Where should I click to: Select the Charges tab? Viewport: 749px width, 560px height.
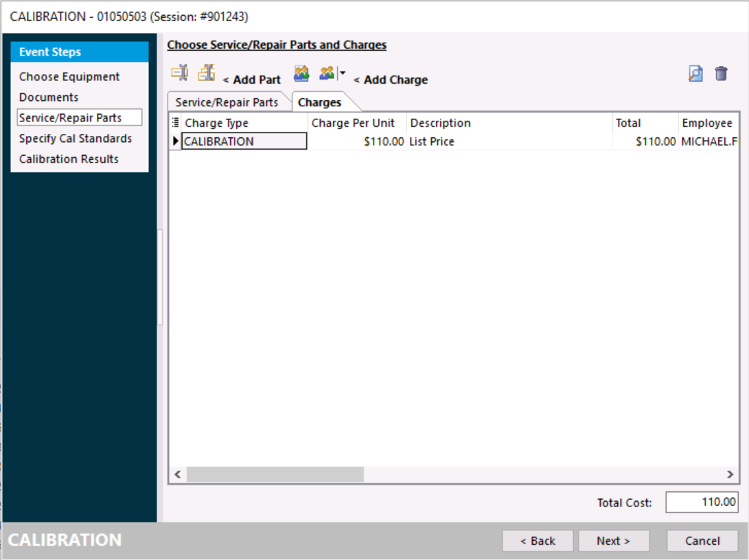(319, 102)
